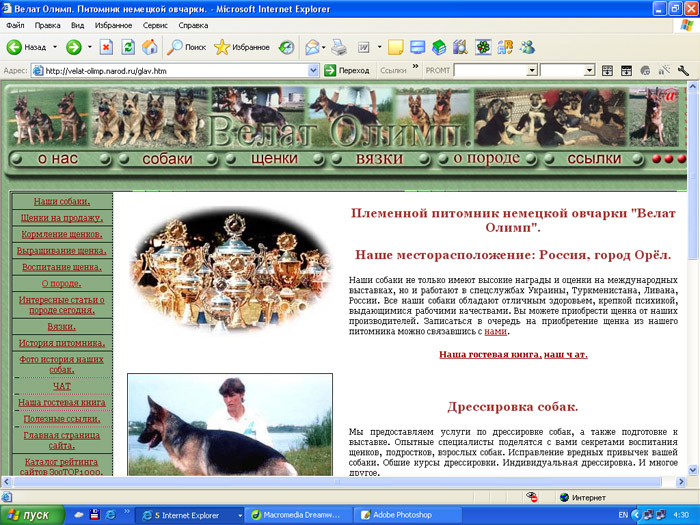Open the Internet Explorer taskbar group dropdown
The width and height of the screenshot is (700, 525).
(x=239, y=515)
